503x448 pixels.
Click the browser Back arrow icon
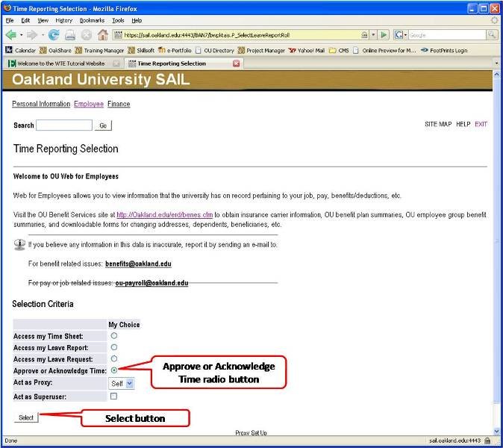(11, 35)
